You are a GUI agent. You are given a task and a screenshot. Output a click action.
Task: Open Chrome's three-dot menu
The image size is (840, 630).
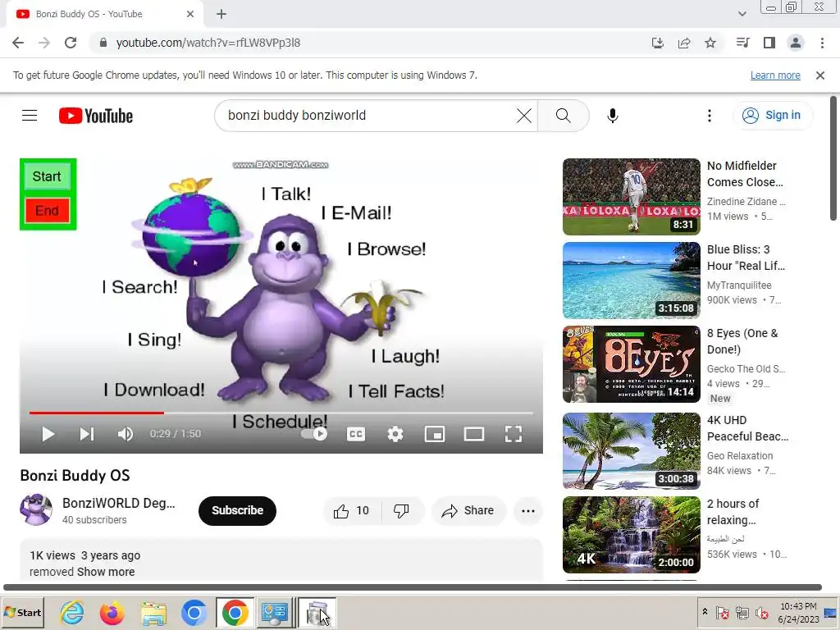click(x=822, y=43)
